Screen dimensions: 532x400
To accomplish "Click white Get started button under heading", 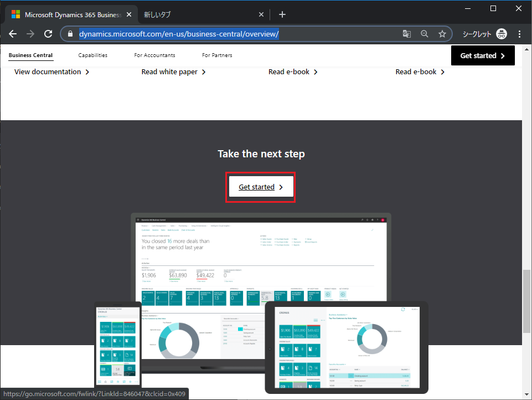I will pyautogui.click(x=261, y=186).
